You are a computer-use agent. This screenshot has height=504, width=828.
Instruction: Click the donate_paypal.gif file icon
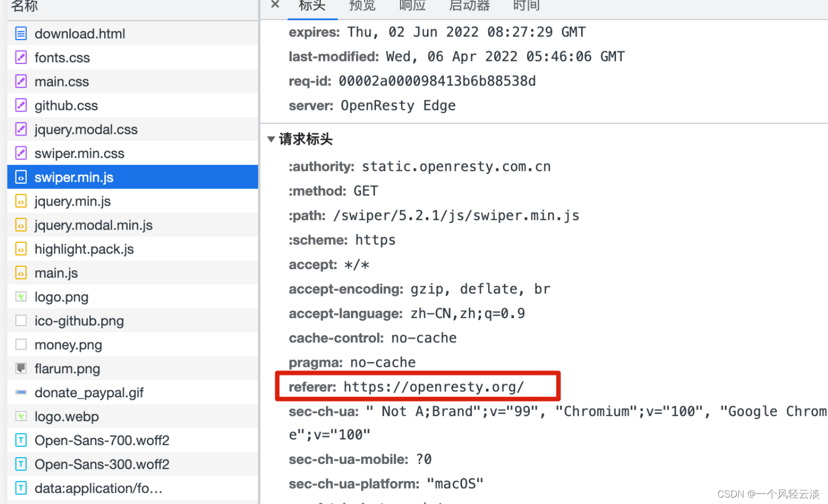(x=21, y=392)
